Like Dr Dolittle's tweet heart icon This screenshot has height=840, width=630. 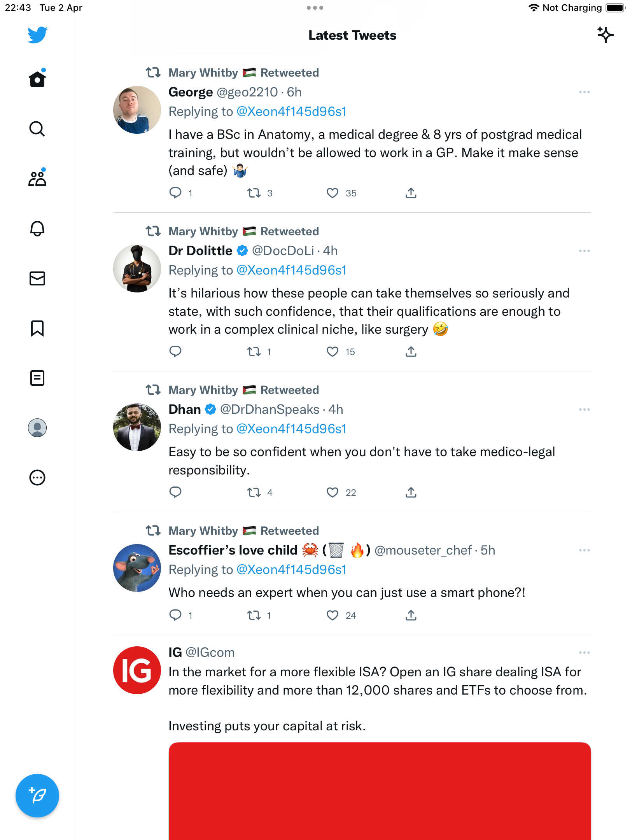tap(332, 352)
